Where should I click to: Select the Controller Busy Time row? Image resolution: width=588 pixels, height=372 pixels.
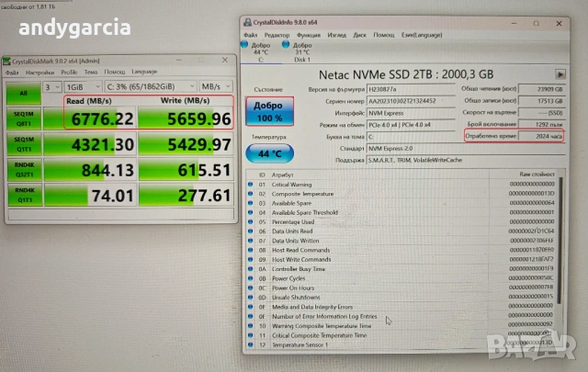[x=401, y=269]
